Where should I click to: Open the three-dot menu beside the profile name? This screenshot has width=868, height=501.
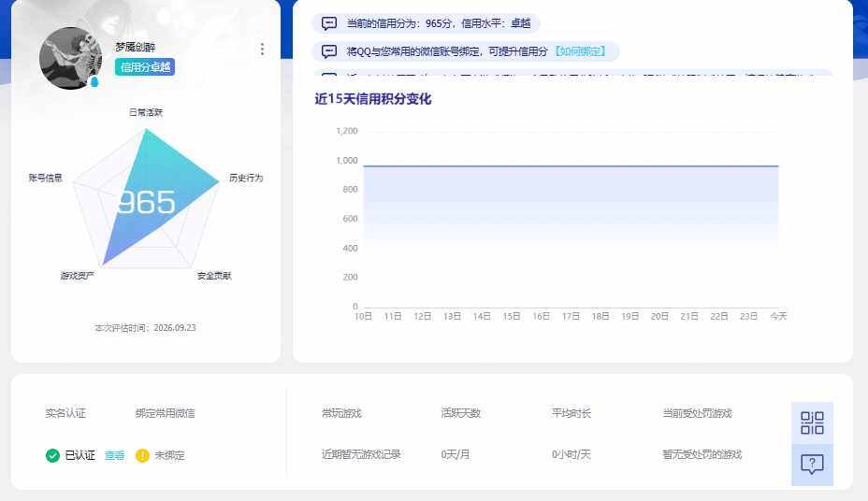click(x=262, y=50)
